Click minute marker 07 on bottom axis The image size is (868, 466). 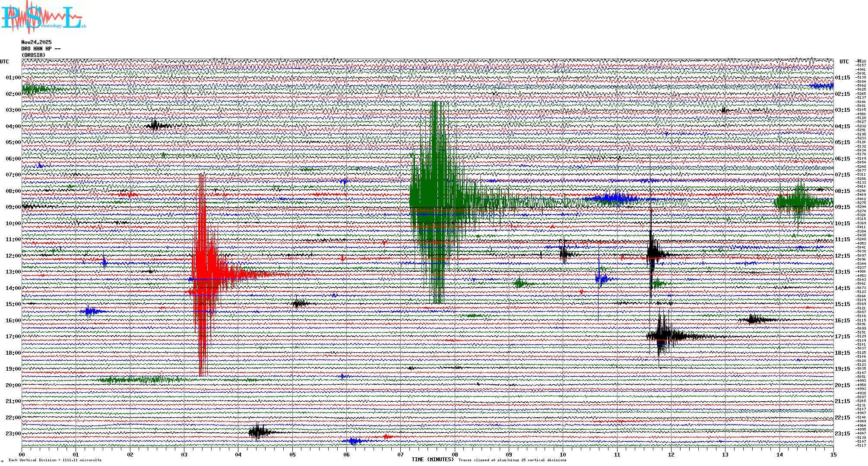[401, 454]
